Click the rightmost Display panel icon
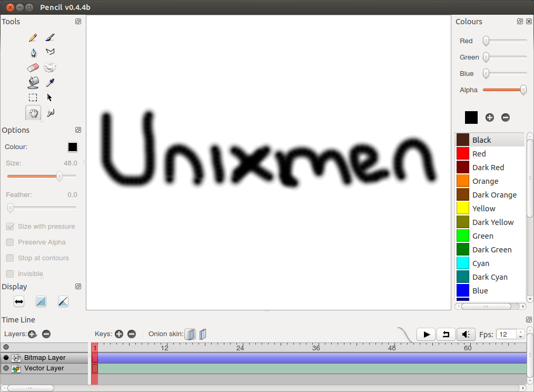 point(63,301)
